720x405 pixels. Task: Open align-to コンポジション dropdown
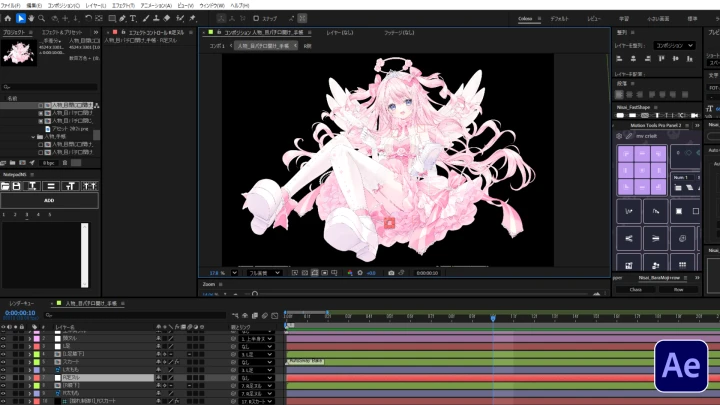click(675, 45)
